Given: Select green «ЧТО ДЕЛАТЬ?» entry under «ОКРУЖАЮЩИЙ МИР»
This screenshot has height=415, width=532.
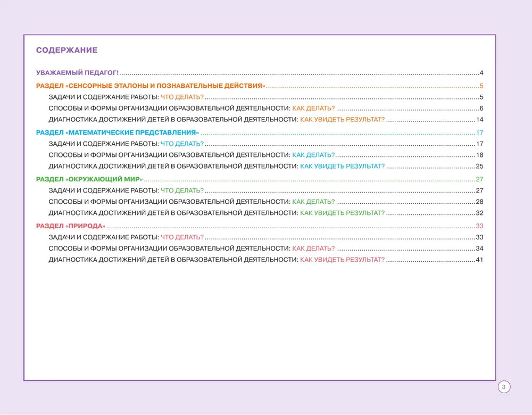Looking at the screenshot, I should point(182,190).
